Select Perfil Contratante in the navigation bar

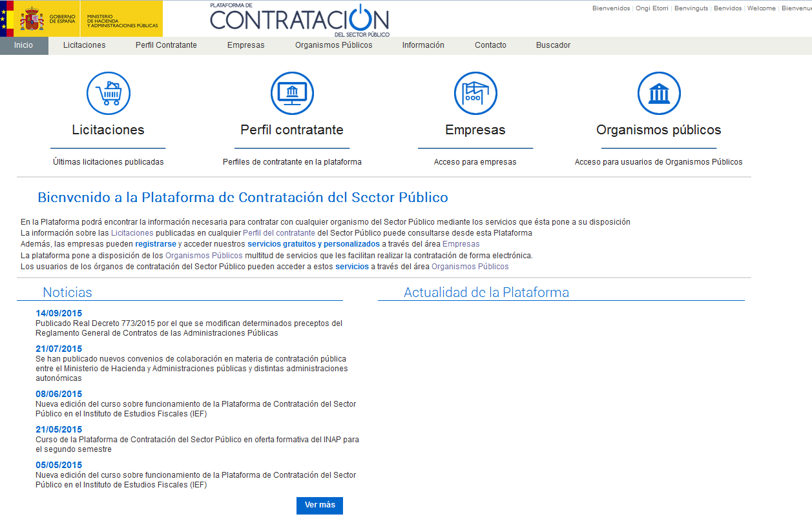pyautogui.click(x=166, y=45)
